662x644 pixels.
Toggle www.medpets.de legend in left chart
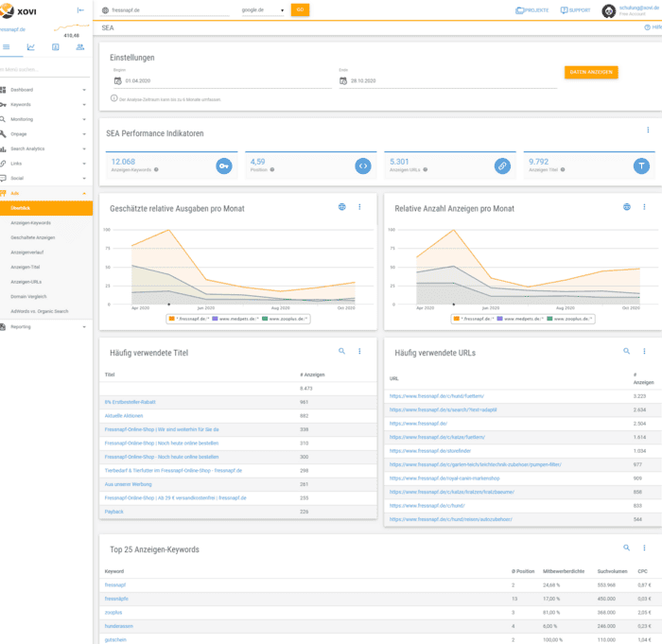pos(235,319)
